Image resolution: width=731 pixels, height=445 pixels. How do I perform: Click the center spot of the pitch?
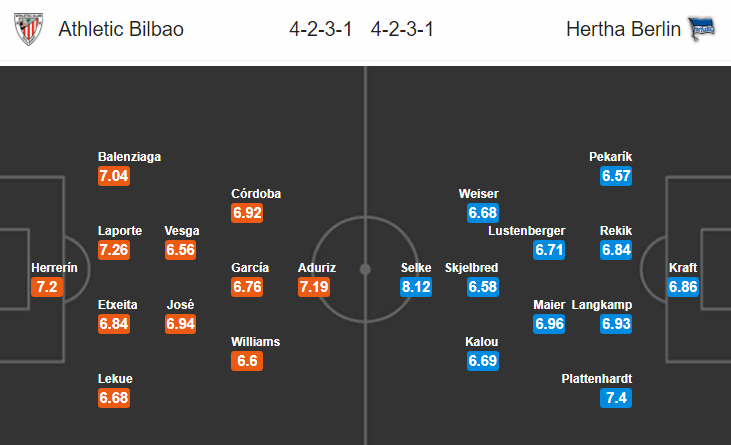pyautogui.click(x=366, y=269)
